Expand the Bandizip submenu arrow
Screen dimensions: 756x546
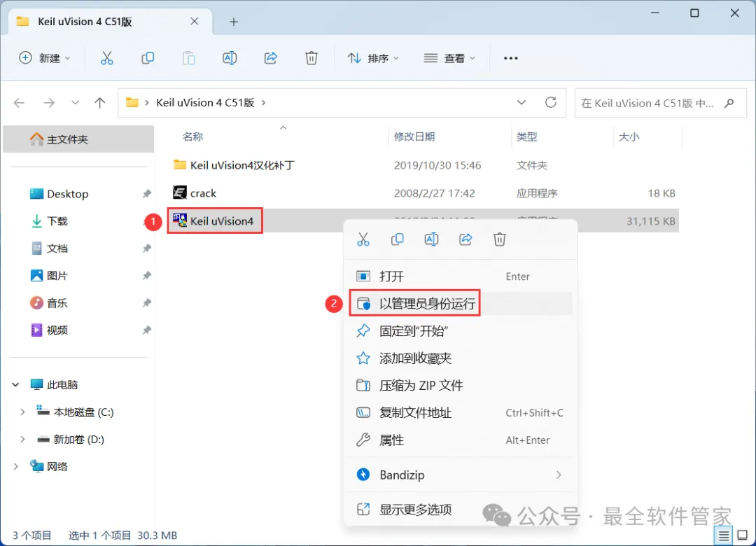[x=559, y=475]
